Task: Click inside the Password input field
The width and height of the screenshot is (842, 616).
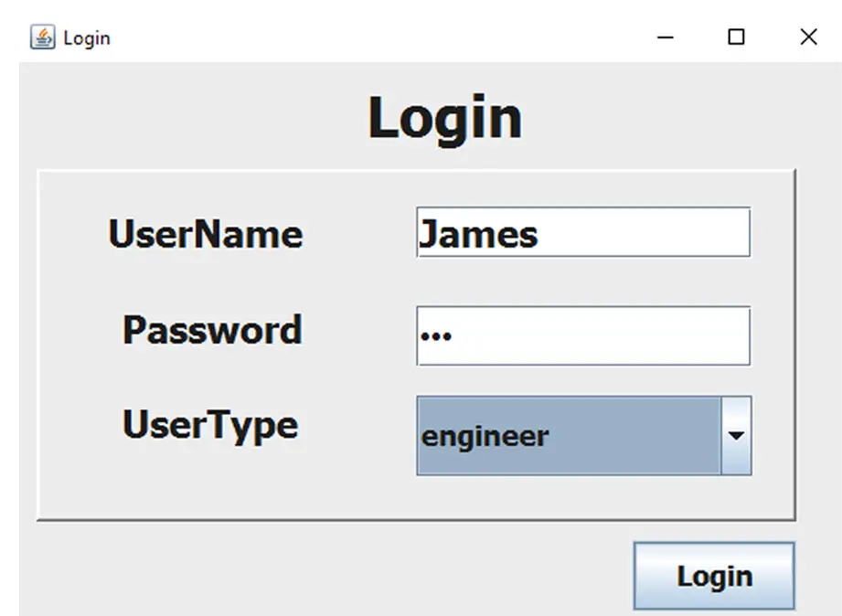Action: pyautogui.click(x=582, y=335)
